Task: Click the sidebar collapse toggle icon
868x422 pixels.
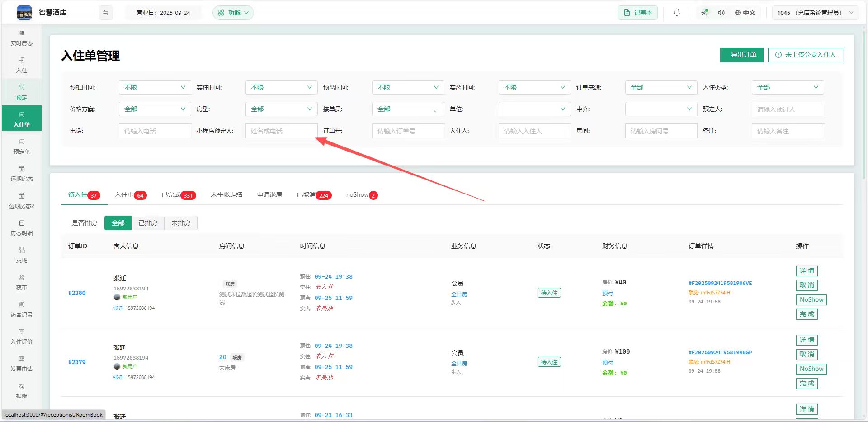Action: (x=105, y=13)
